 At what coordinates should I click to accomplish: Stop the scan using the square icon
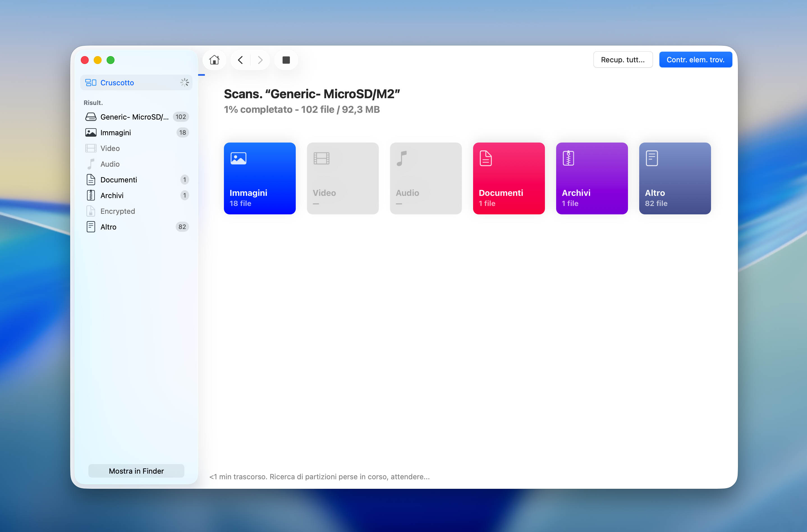click(286, 60)
